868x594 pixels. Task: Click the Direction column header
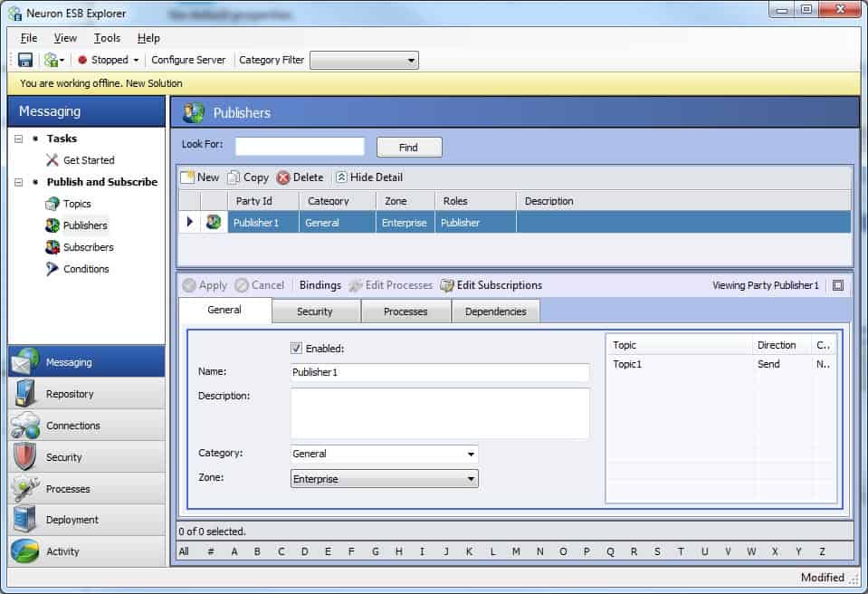point(781,345)
